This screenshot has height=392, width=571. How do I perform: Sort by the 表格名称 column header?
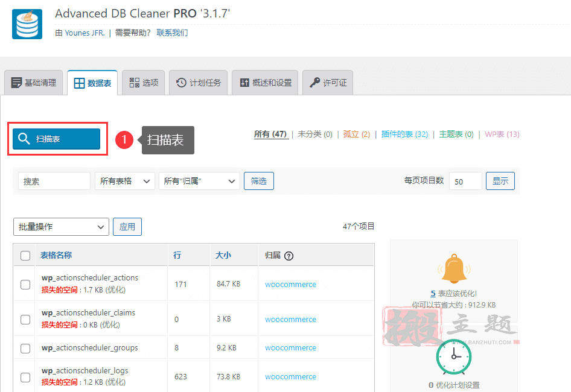coord(56,255)
